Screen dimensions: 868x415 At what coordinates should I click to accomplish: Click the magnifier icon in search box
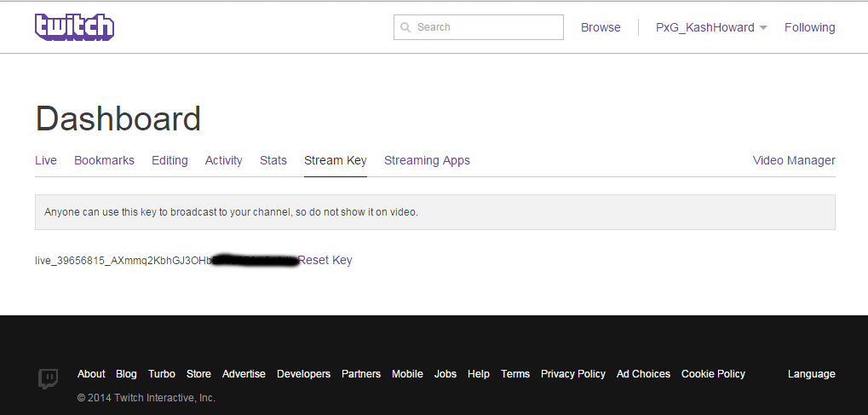405,27
